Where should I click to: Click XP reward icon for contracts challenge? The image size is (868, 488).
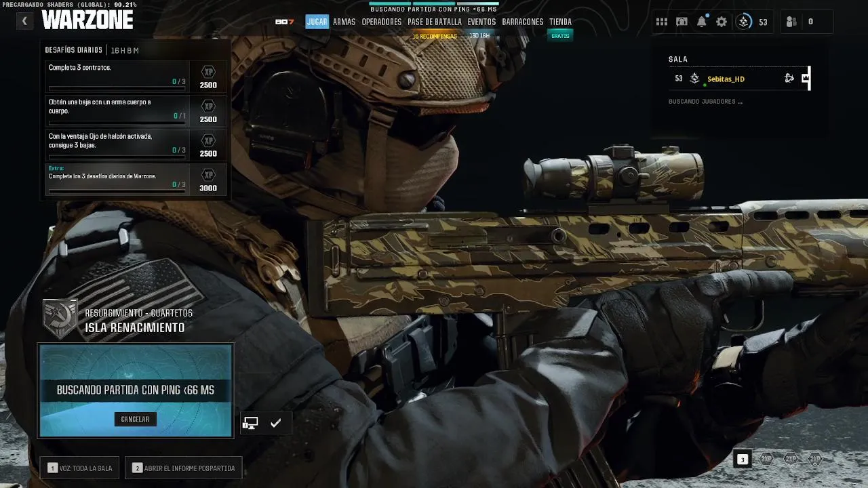[x=208, y=72]
